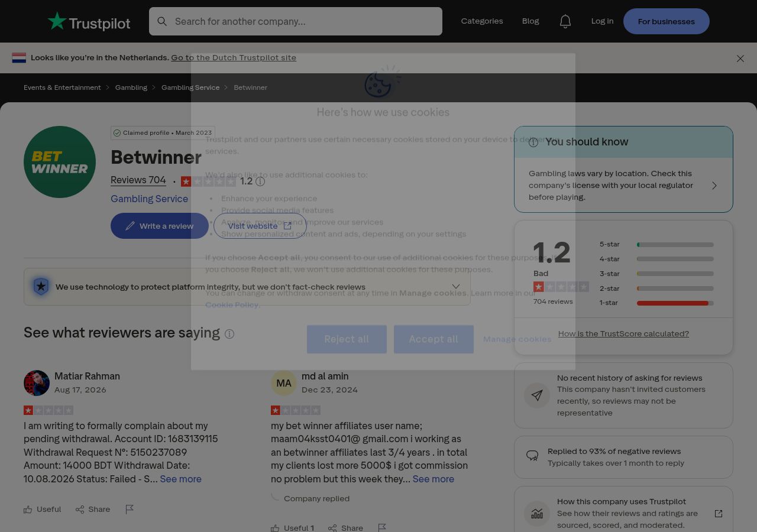This screenshot has height=532, width=757.
Task: Expand Matiar Rahman's review with See more
Action: click(x=180, y=479)
